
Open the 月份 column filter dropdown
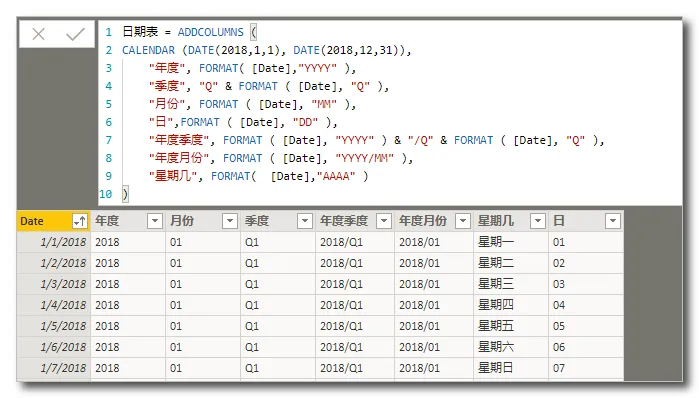click(x=230, y=221)
